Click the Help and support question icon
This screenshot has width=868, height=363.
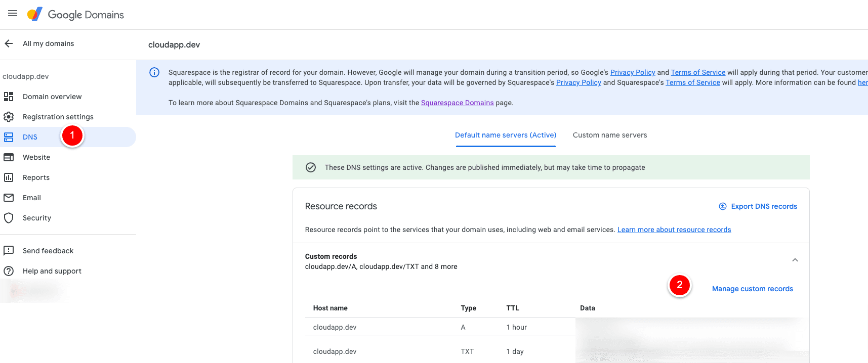[9, 271]
